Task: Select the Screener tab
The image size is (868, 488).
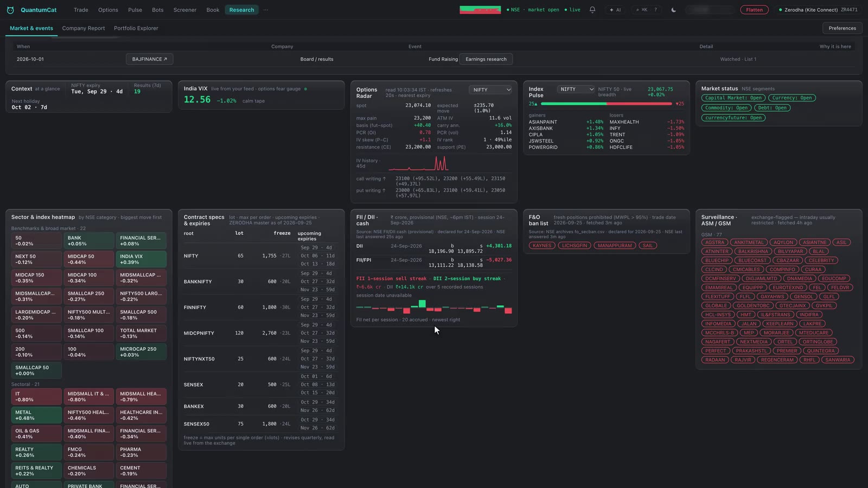Action: 185,10
